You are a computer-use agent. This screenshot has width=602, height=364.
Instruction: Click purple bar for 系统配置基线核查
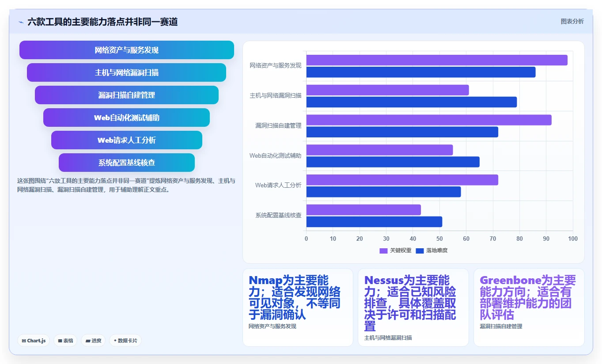(363, 210)
